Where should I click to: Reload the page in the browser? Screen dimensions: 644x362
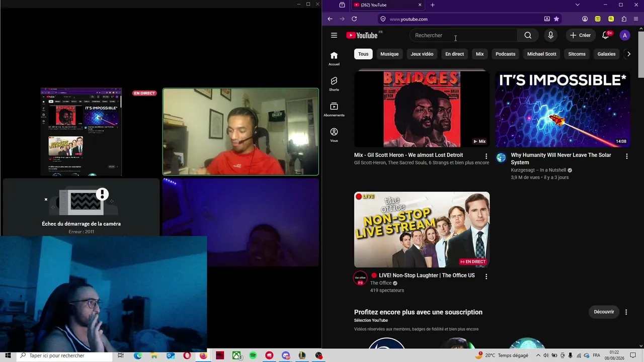(x=354, y=19)
